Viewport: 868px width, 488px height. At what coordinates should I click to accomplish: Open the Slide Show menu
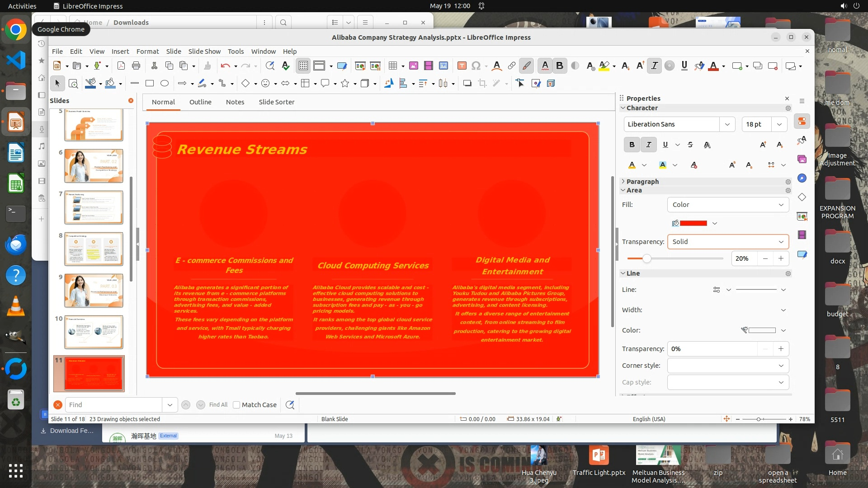click(x=204, y=52)
